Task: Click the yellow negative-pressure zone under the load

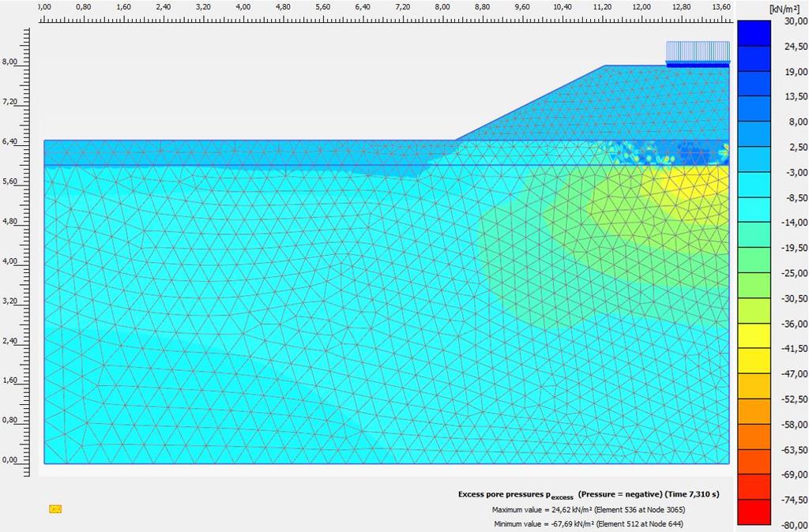Action: coord(697,185)
